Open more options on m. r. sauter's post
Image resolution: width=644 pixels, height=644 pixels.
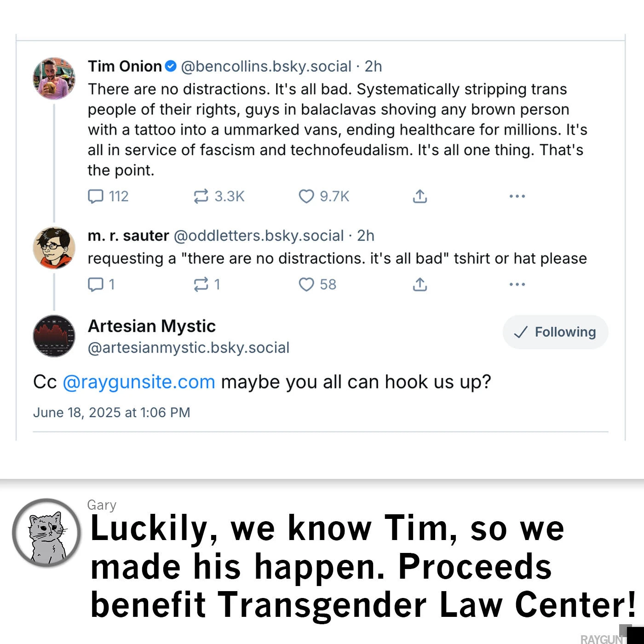tap(517, 285)
